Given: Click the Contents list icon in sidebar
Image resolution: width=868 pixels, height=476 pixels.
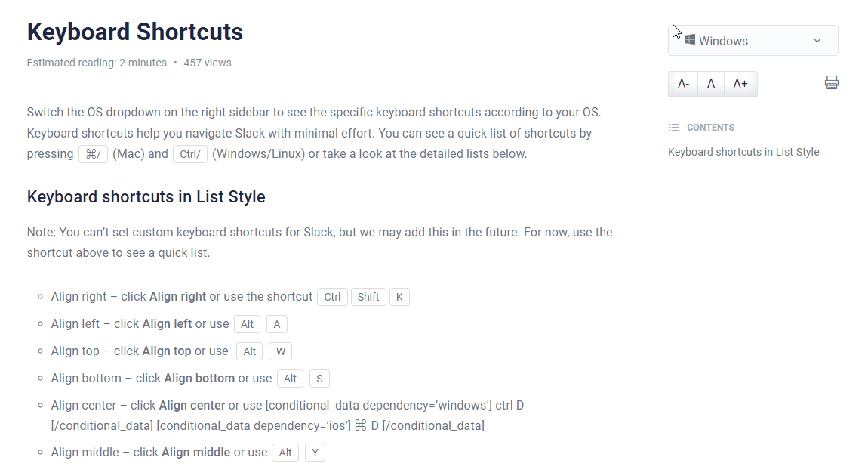Looking at the screenshot, I should click(674, 127).
